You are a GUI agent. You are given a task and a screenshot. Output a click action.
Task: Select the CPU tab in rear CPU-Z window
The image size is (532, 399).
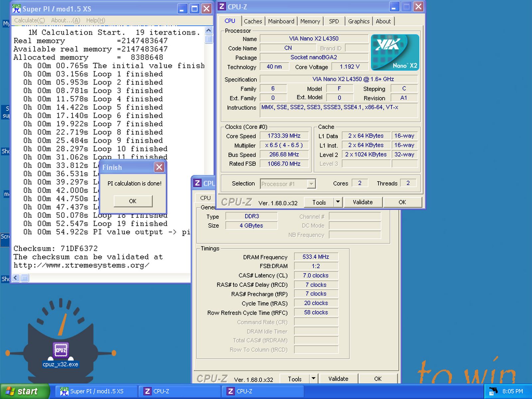point(205,198)
